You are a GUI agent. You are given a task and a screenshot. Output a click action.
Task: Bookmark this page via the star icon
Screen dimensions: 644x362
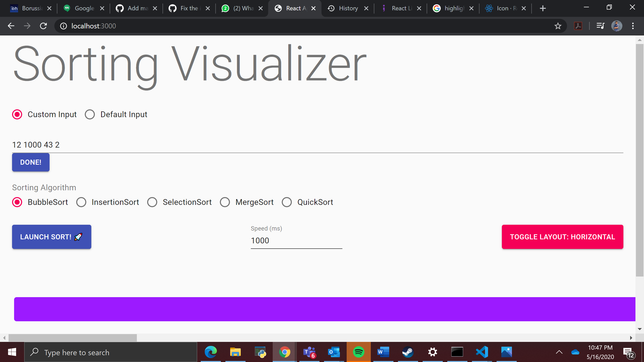coord(557,26)
